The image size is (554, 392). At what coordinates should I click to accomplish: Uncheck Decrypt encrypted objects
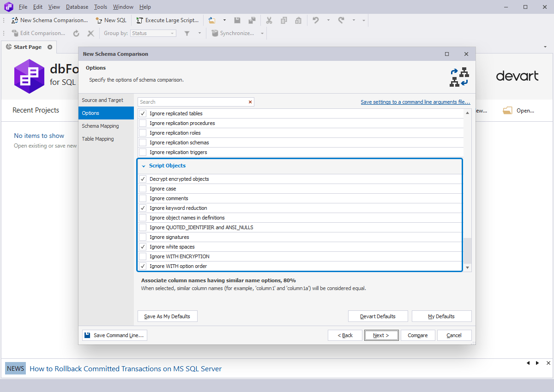143,179
